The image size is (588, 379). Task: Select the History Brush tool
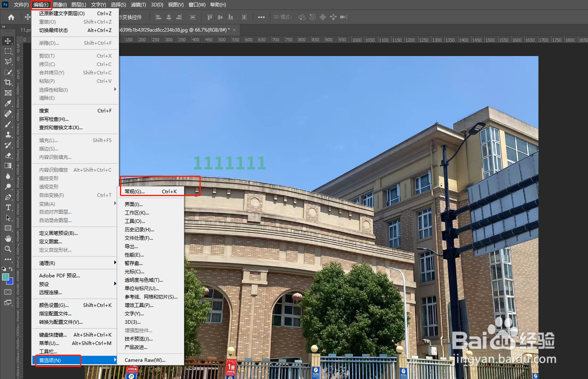point(8,145)
